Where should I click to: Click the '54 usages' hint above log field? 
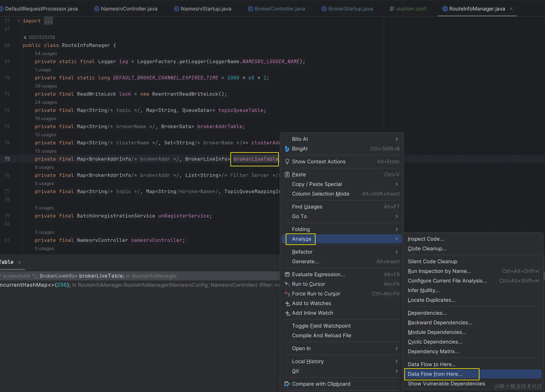[x=46, y=54]
